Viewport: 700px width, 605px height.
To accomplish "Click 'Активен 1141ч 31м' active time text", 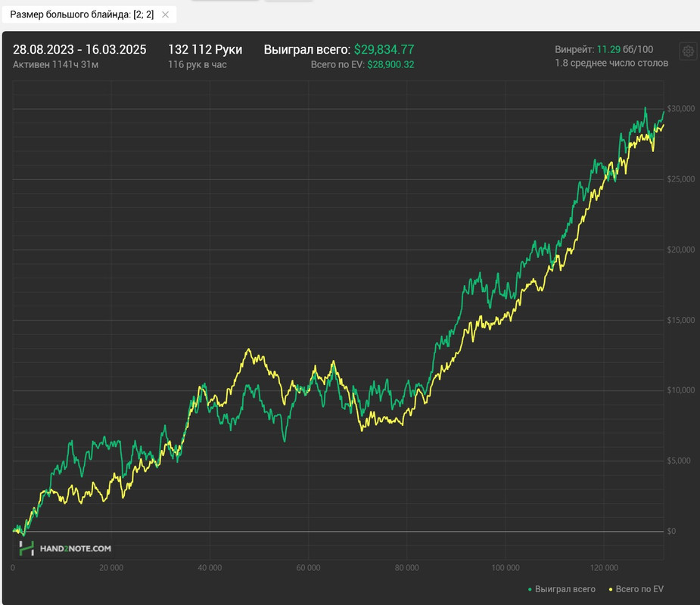I will pos(56,65).
